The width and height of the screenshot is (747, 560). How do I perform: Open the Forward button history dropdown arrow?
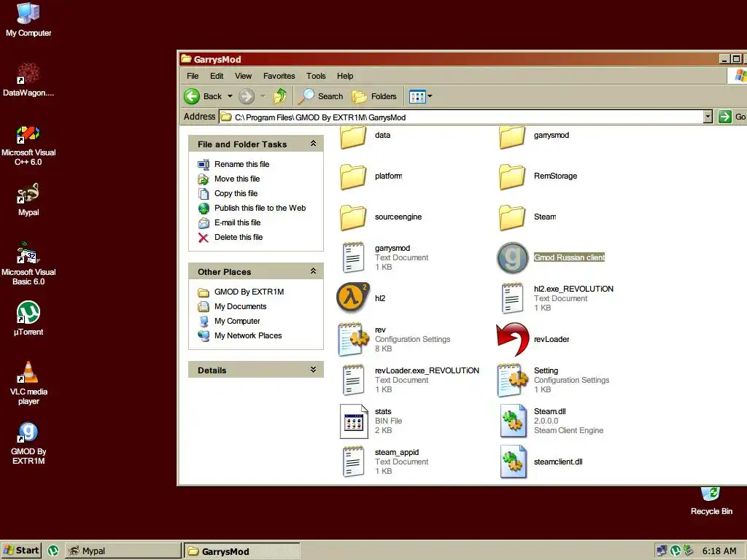tap(263, 96)
